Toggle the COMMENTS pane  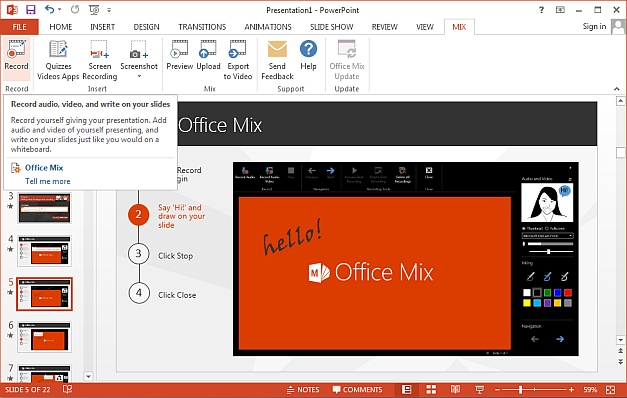[x=357, y=390]
